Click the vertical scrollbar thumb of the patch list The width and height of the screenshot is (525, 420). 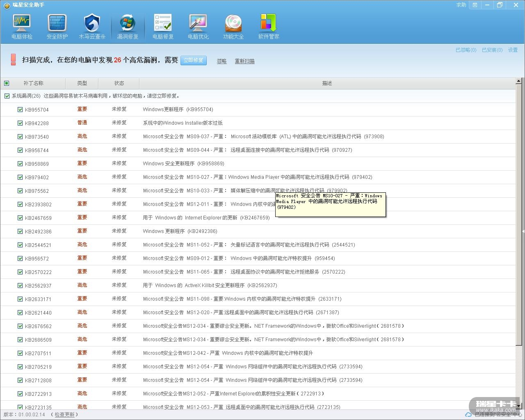pos(519,215)
